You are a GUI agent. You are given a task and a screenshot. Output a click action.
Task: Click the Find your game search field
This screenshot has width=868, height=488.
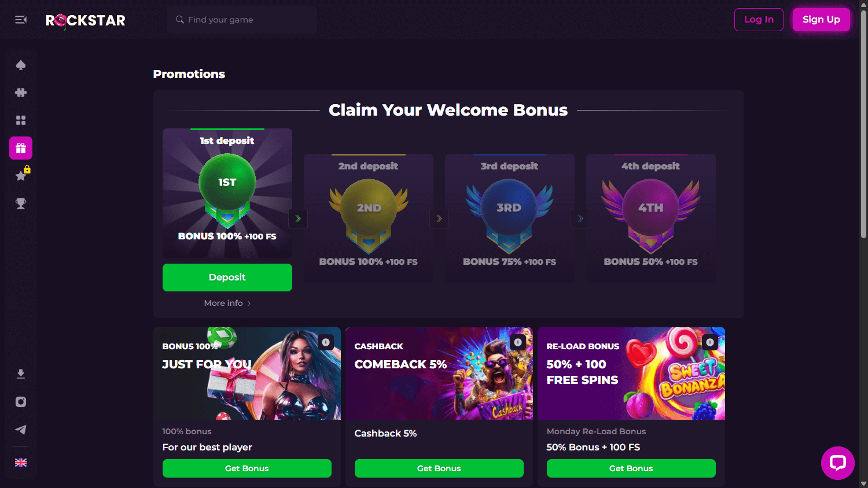tap(242, 20)
